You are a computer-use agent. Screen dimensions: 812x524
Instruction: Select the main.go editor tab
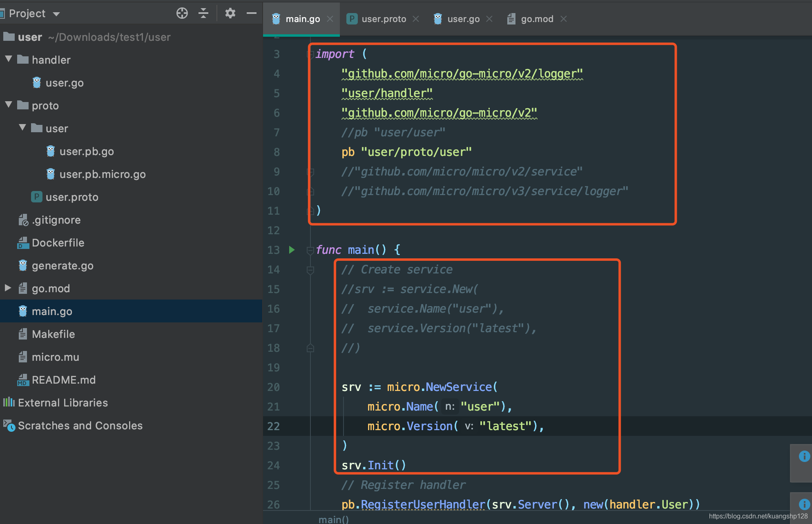coord(299,18)
